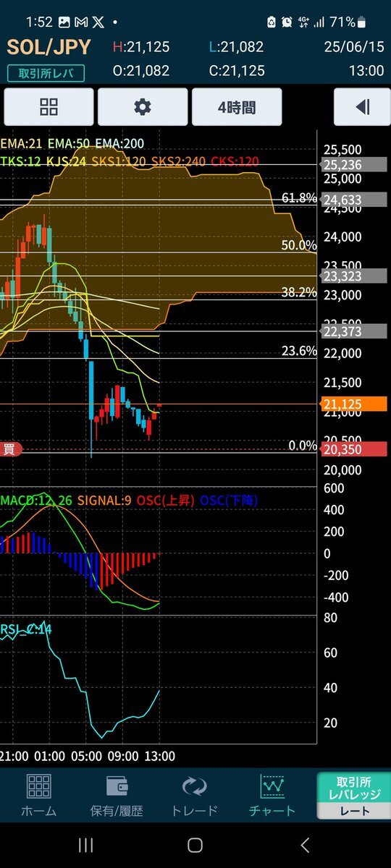Select the orange 21,125 current price label
The image size is (391, 868).
355,404
